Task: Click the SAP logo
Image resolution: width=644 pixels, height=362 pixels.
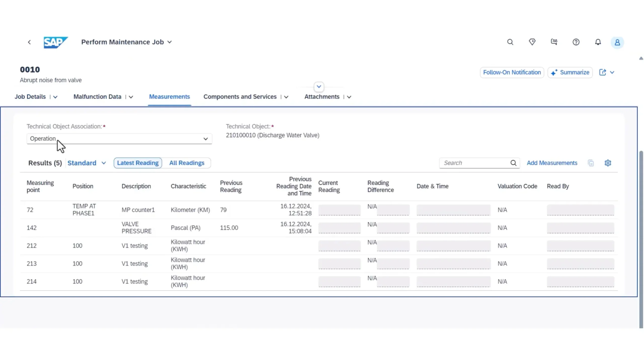Action: click(x=56, y=42)
